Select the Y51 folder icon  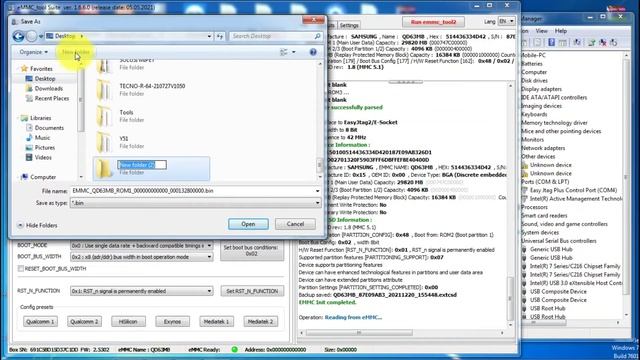tap(104, 142)
